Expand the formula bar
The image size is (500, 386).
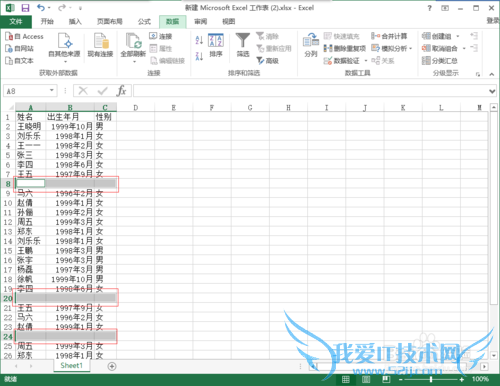[x=492, y=91]
